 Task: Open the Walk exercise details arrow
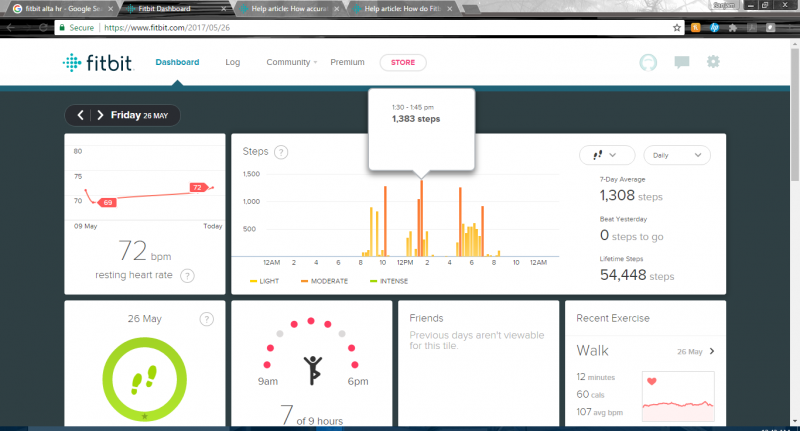click(x=712, y=352)
